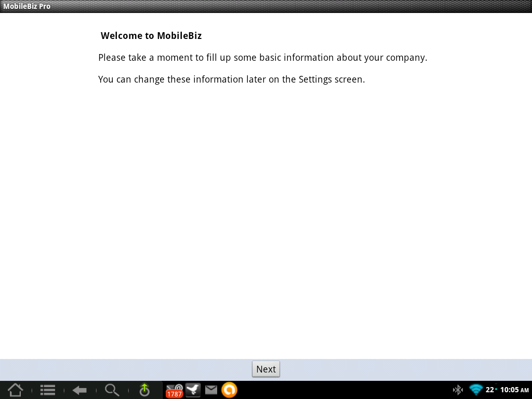The image size is (532, 399).
Task: Open the bird notification icon
Action: coord(193,390)
